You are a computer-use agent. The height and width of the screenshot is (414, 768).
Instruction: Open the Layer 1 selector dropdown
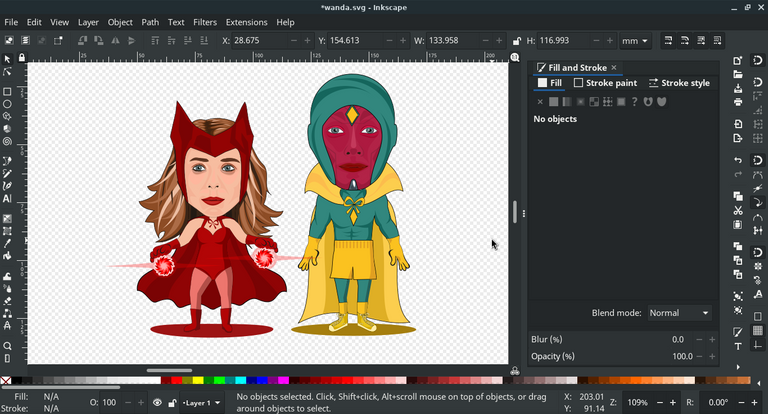click(202, 403)
